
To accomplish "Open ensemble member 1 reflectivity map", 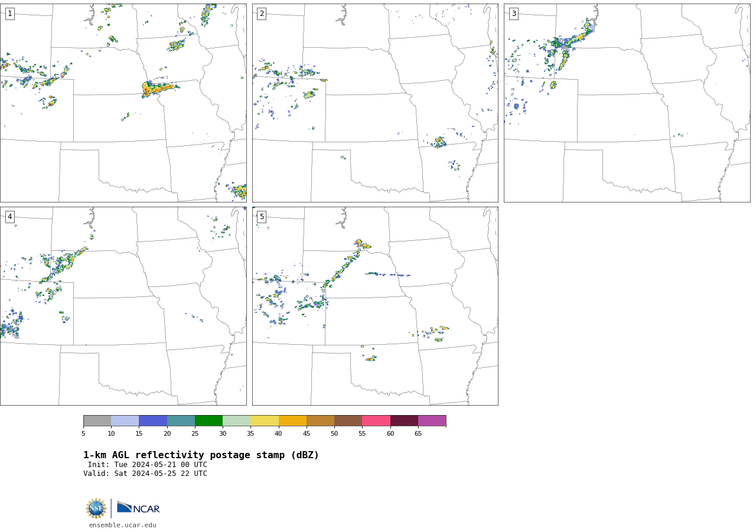I will click(123, 103).
